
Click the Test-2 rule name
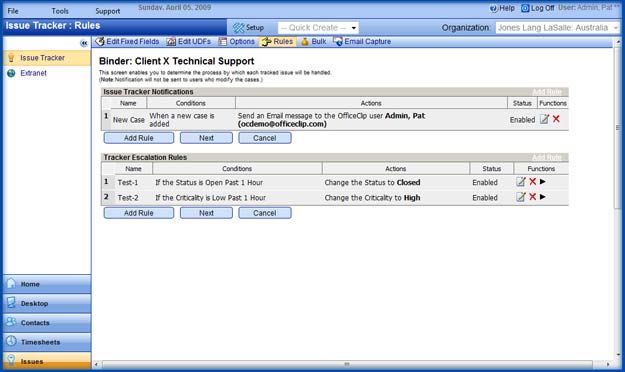tap(128, 198)
